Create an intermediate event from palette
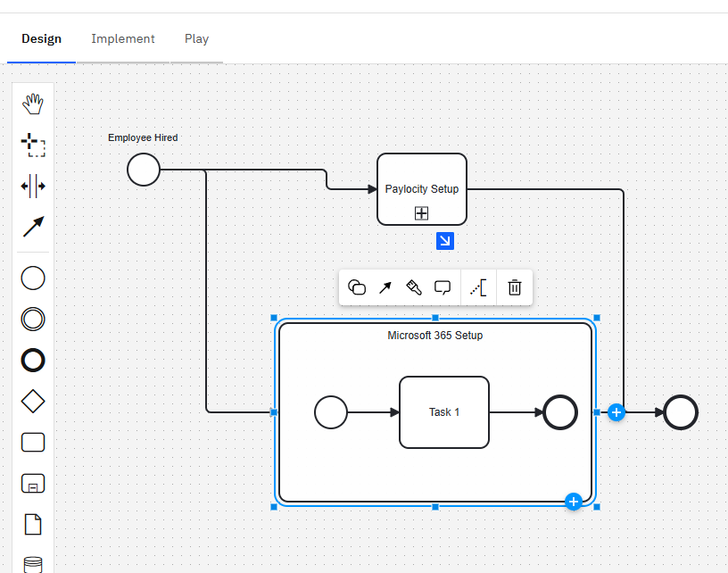Viewport: 728px width, 573px height. 33,319
